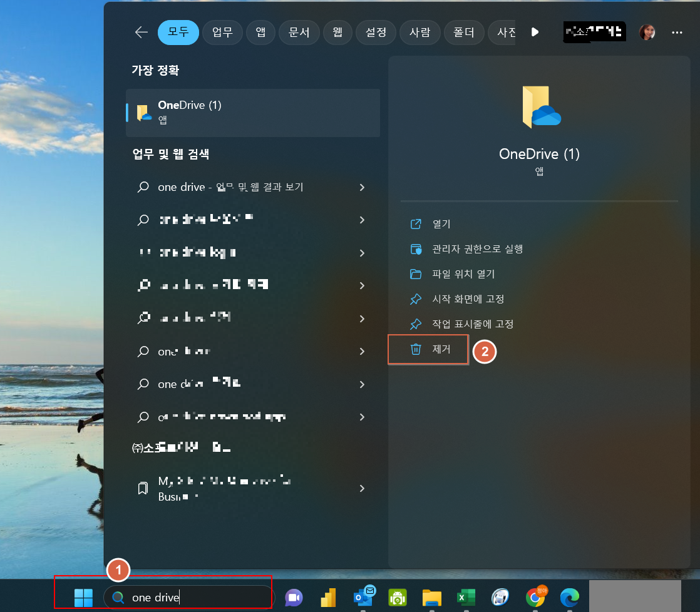The image size is (700, 612).
Task: Open the ellipsis (...) options menu
Action: point(677,32)
